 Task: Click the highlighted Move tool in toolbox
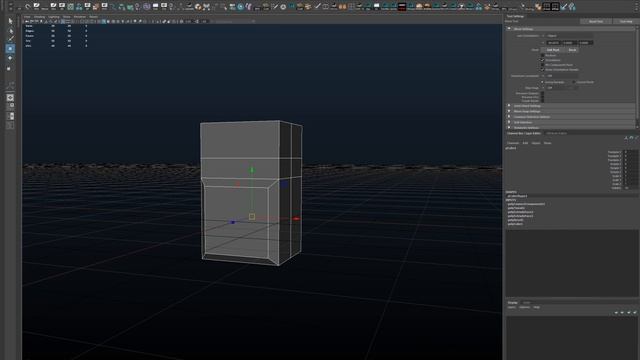point(10,49)
